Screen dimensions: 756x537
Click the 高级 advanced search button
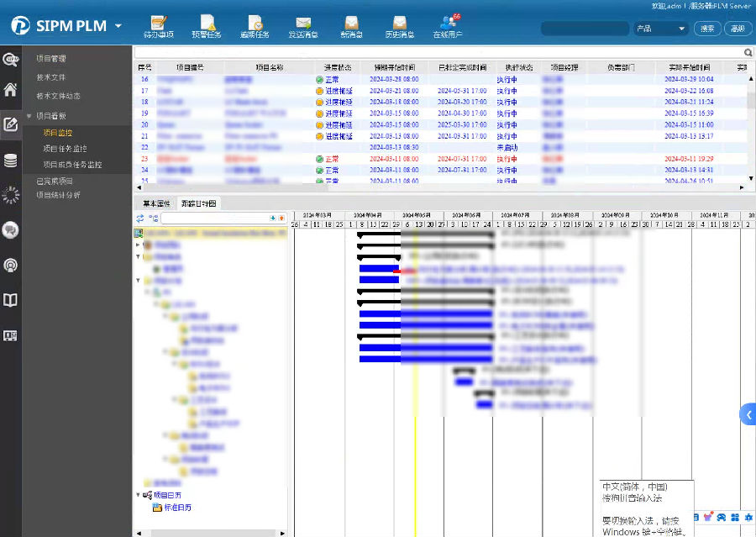tap(738, 29)
